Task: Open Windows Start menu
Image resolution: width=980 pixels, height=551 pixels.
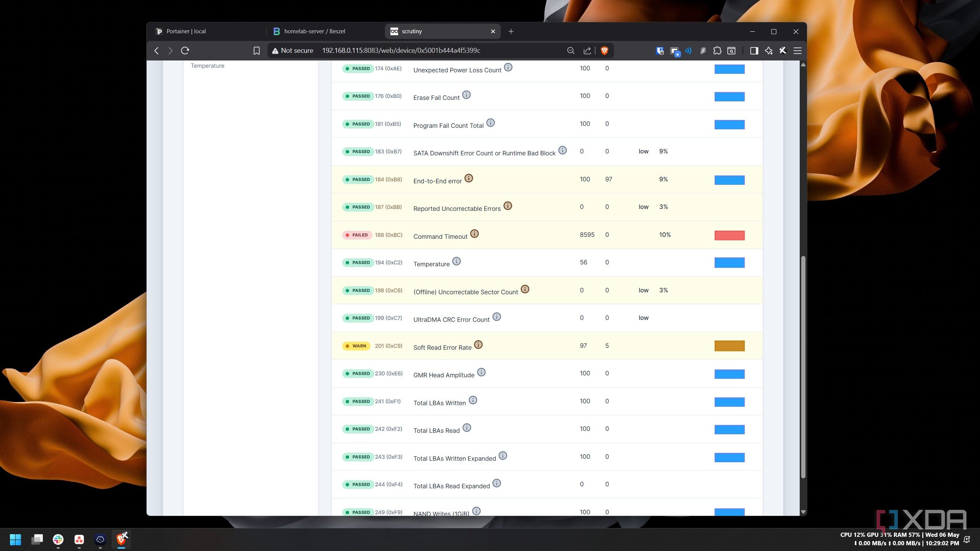Action: 15,540
